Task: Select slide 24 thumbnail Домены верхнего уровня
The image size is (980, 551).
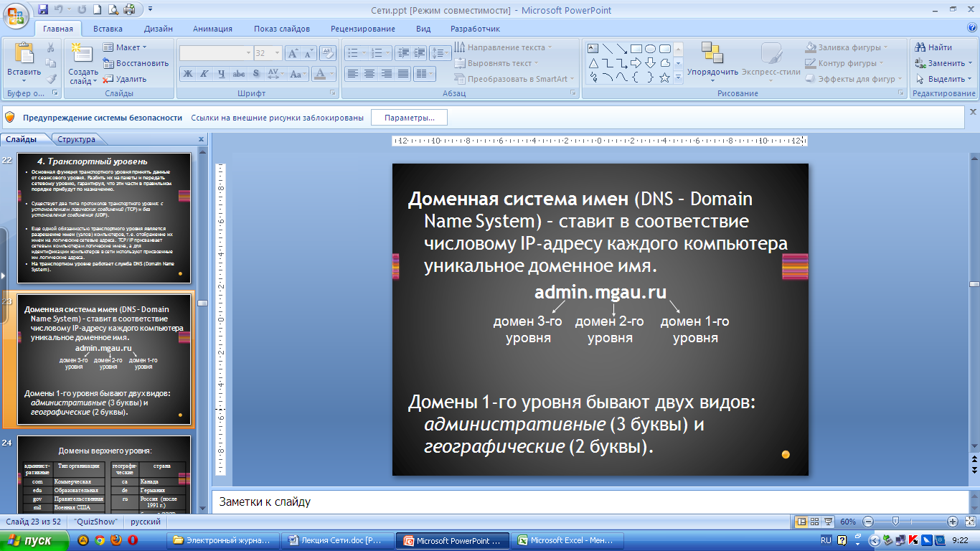Action: (104, 474)
